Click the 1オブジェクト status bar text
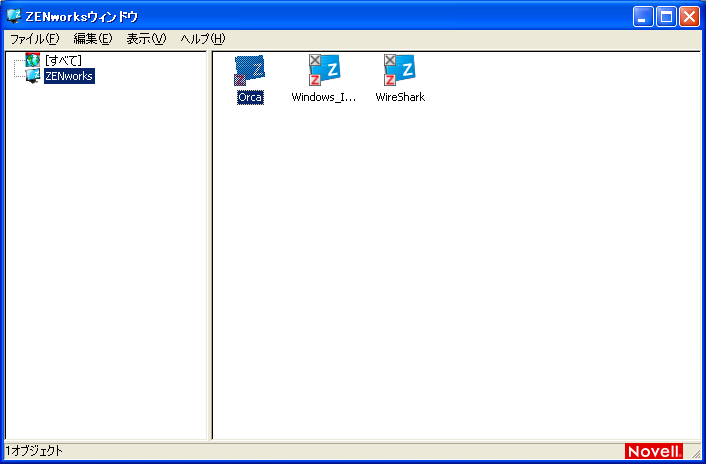 point(34,450)
